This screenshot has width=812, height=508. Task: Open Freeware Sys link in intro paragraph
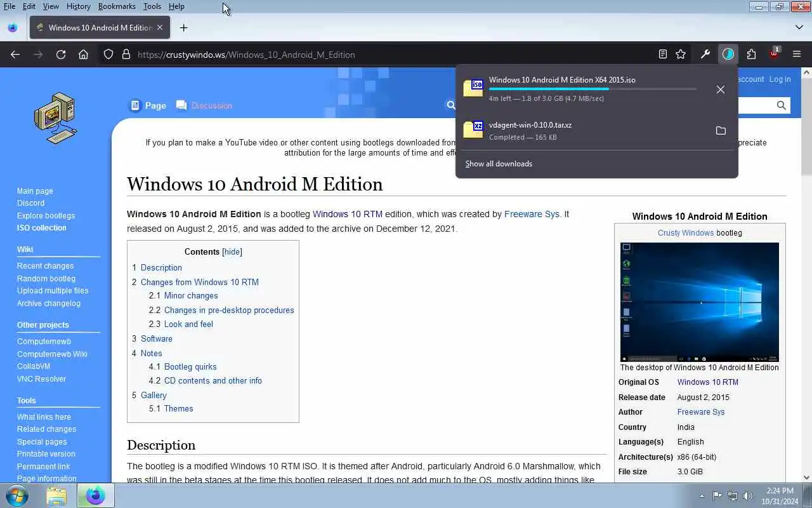coord(532,214)
